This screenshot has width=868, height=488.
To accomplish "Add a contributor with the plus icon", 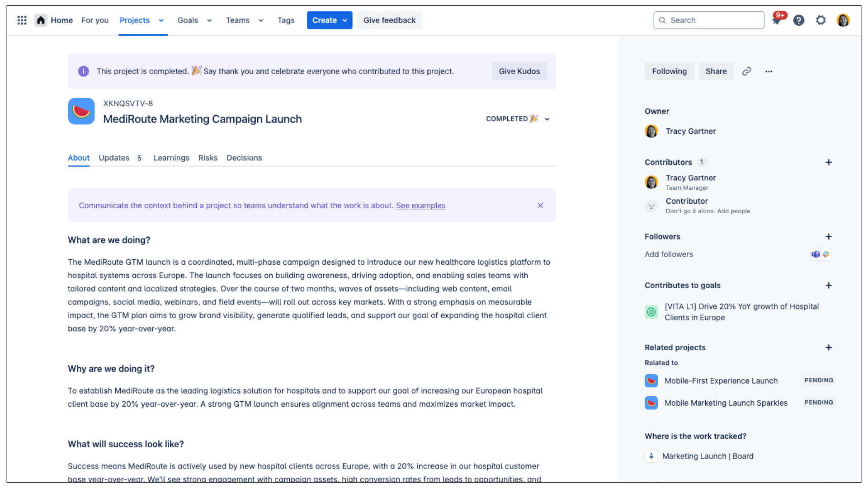I will [829, 162].
